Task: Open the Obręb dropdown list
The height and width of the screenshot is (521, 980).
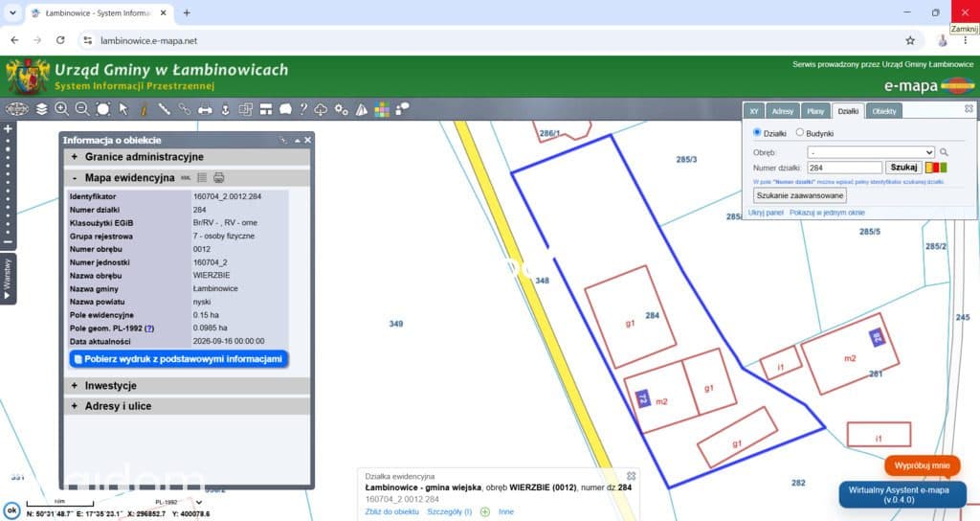Action: point(871,152)
